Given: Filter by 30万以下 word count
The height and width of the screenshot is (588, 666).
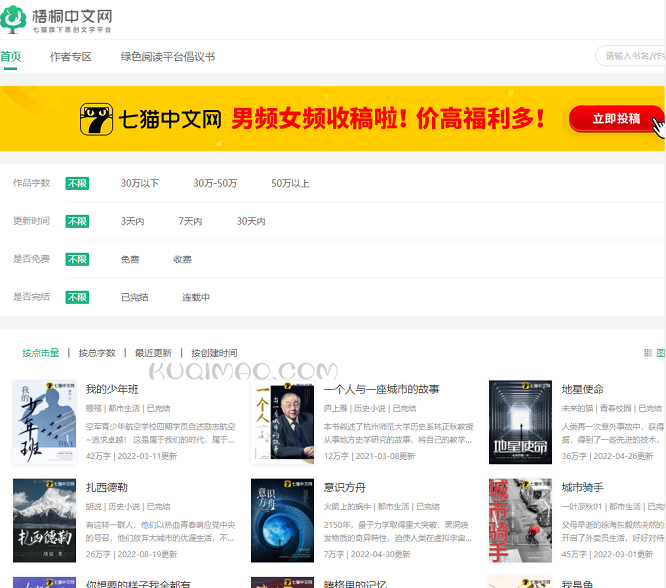Looking at the screenshot, I should pos(140,183).
